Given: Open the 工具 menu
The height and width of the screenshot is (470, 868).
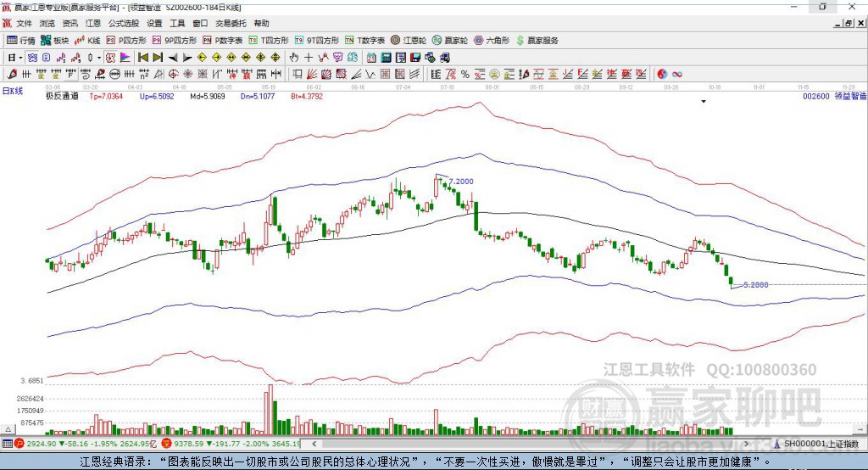Looking at the screenshot, I should coord(177,23).
